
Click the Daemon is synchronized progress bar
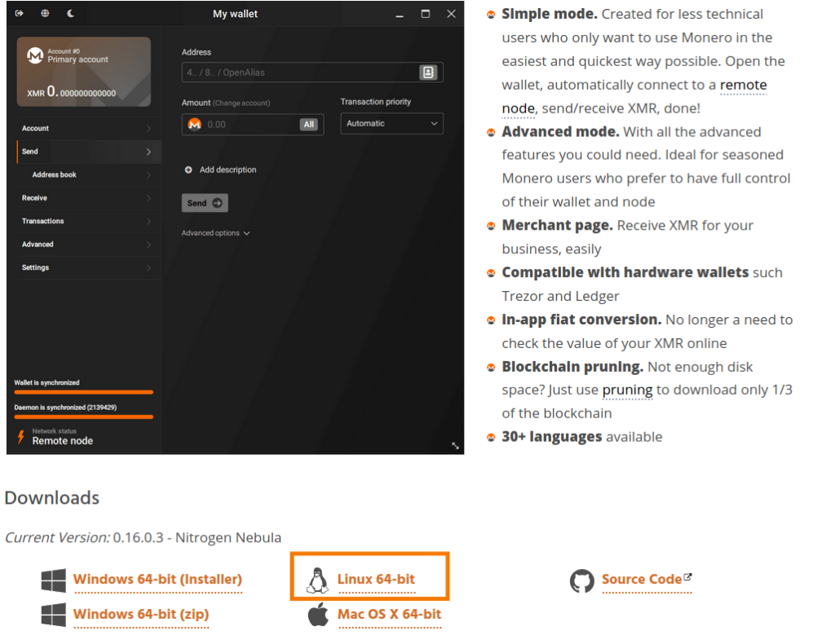84,417
